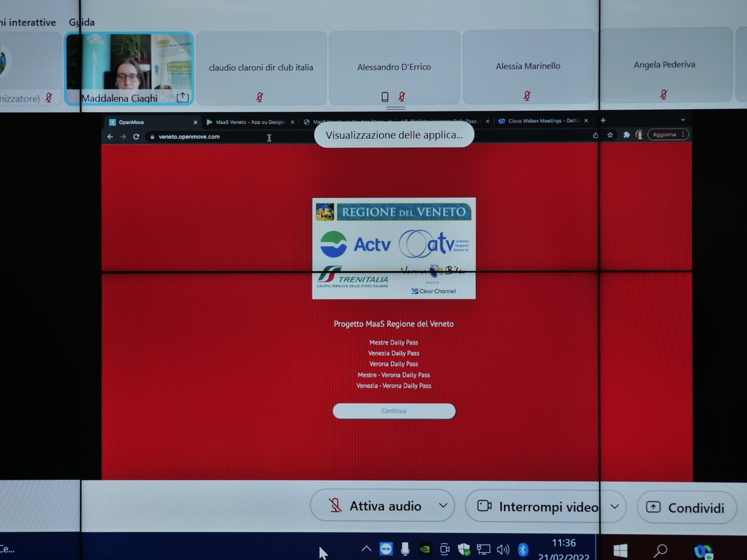747x560 pixels.
Task: Select Venezia Daily Pass text
Action: point(394,353)
